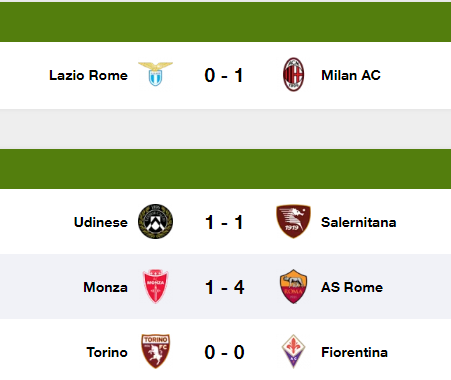Open the Salernitana seahorse crest
Viewport: 451px width, 380px height.
coord(293,221)
